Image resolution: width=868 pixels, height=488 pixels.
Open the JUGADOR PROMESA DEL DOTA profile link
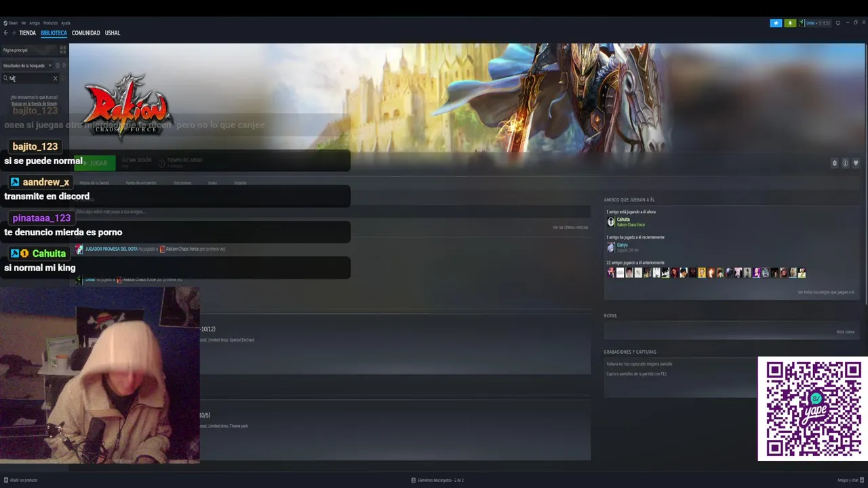tap(111, 249)
